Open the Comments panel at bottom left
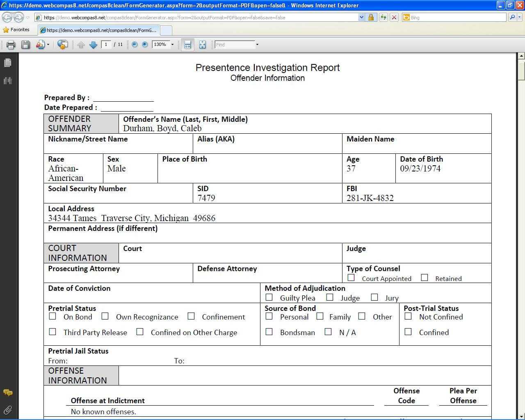The image size is (525, 420). [x=7, y=392]
